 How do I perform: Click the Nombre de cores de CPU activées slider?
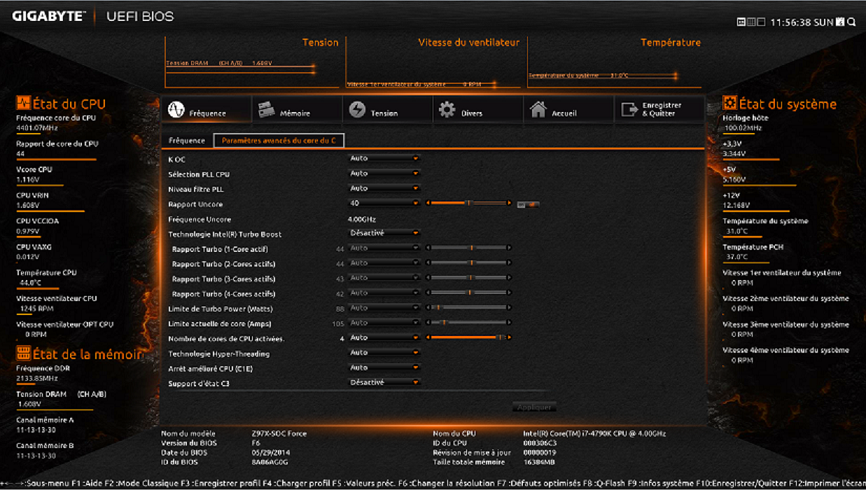[x=468, y=337]
